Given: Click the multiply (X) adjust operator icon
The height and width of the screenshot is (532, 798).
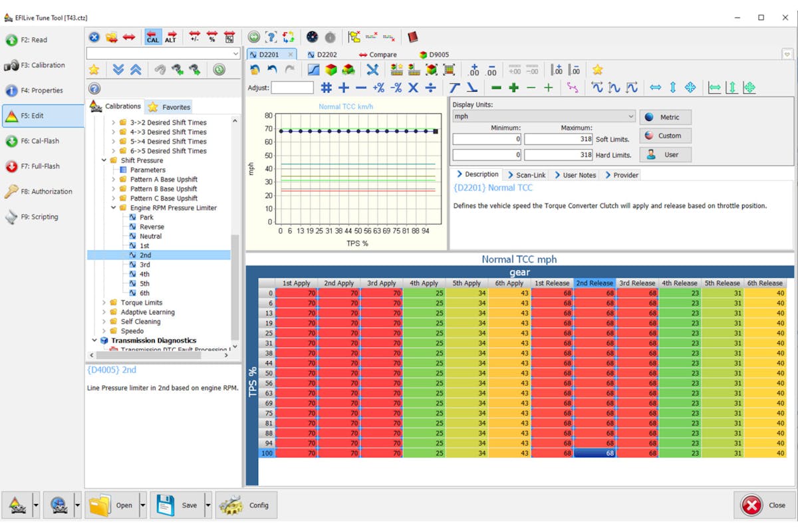Looking at the screenshot, I should (x=413, y=88).
